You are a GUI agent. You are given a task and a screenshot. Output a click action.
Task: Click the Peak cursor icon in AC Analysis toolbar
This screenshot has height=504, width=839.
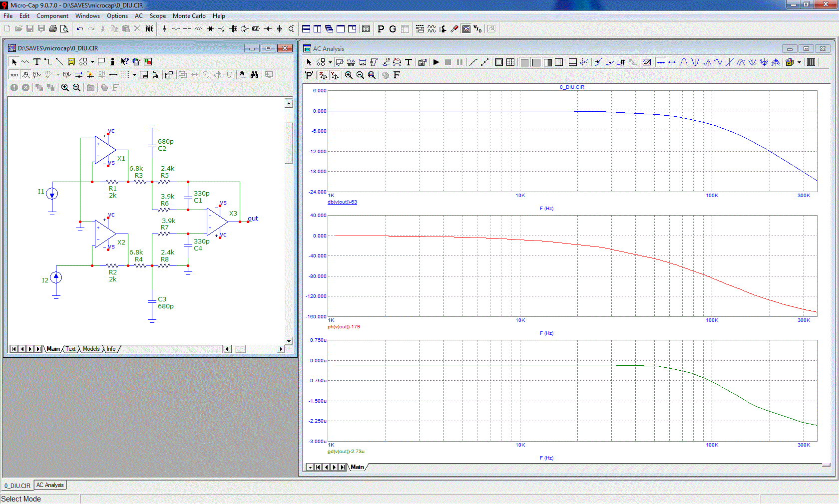[684, 62]
